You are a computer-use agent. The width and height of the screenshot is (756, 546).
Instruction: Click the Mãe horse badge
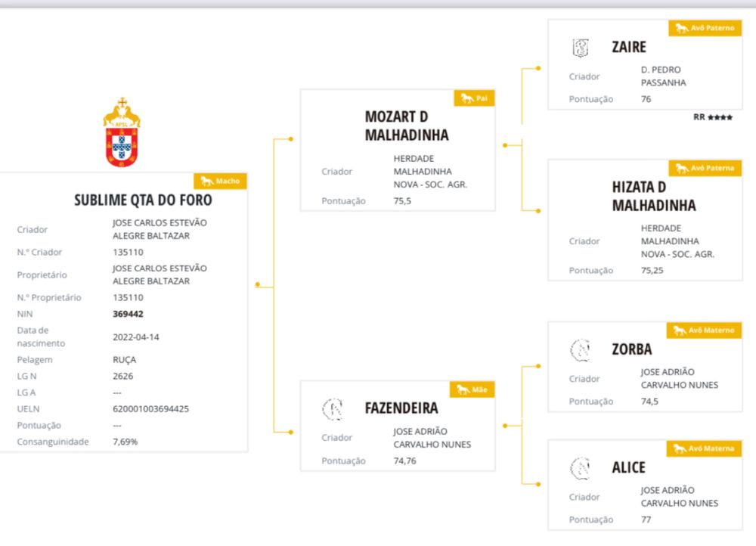472,389
